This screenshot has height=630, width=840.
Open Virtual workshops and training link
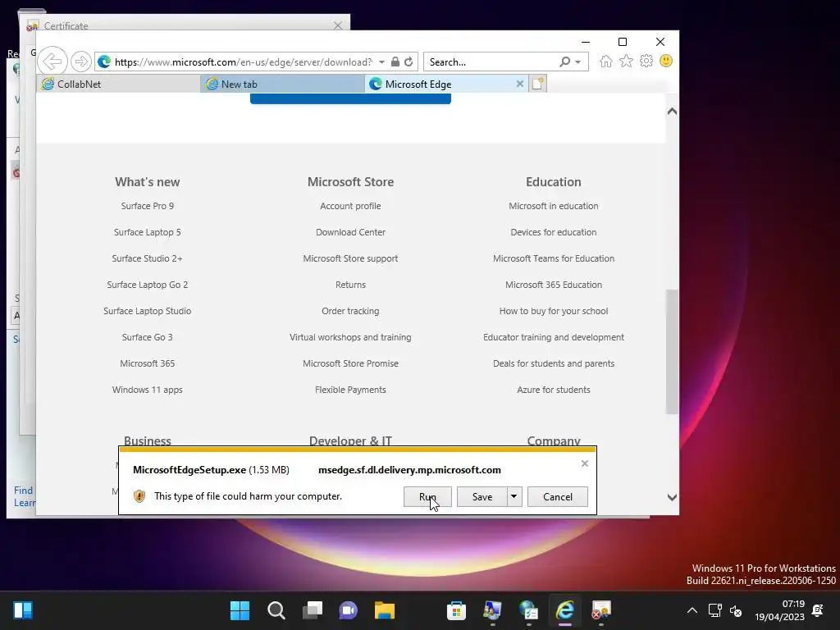coord(350,337)
